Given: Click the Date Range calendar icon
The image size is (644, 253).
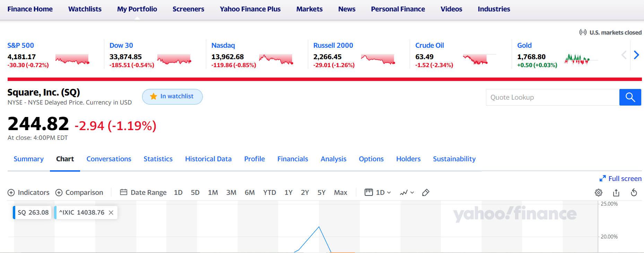Looking at the screenshot, I should (x=123, y=192).
